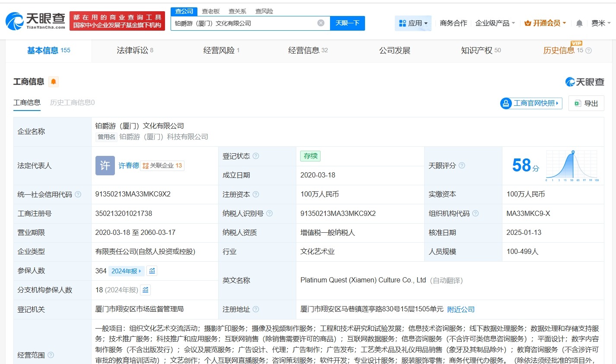Screen dimensions: 616x364
Task: Click 关联企业 13 next to legal representative
Action: point(162,165)
